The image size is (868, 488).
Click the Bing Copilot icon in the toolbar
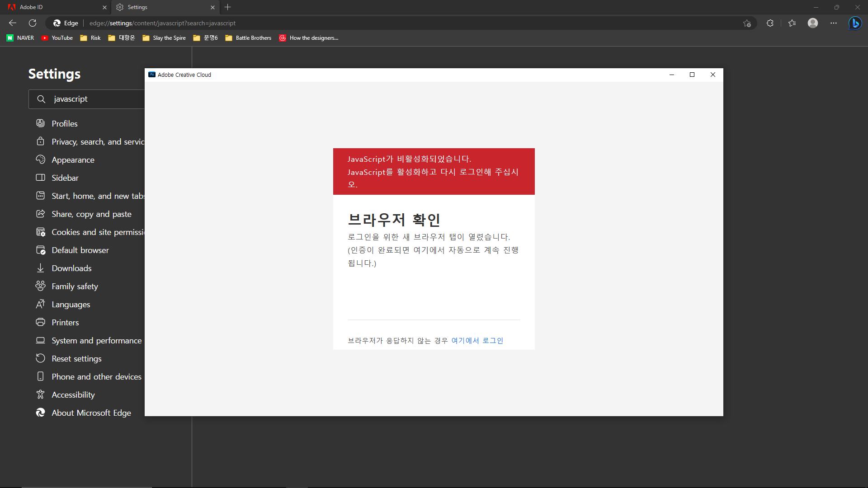click(x=855, y=23)
